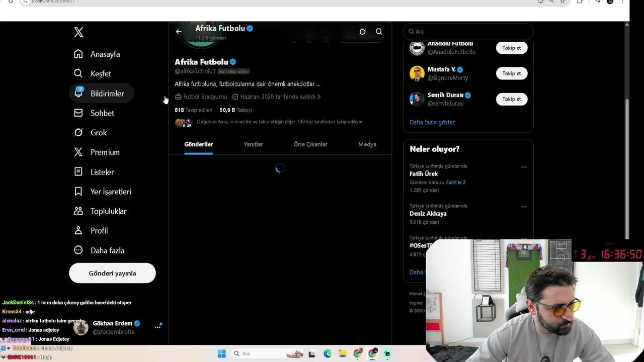Click the Yer İşaretleri bookmark icon
This screenshot has height=362, width=644.
pos(78,192)
